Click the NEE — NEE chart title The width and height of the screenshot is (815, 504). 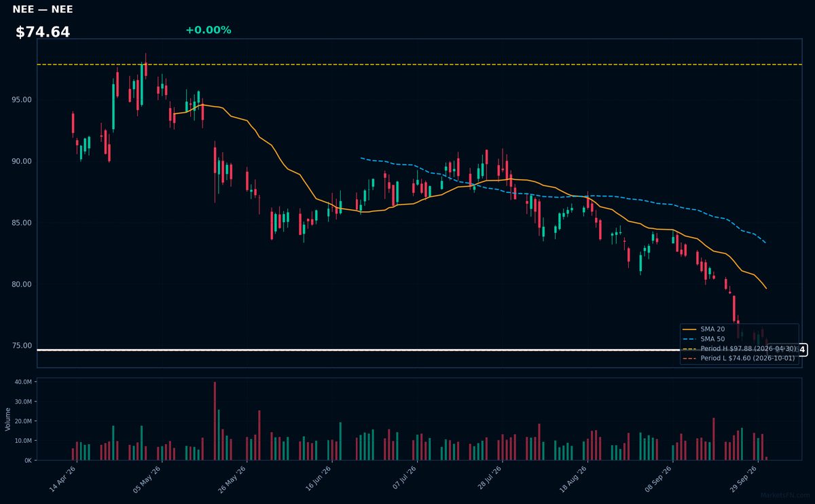click(43, 10)
